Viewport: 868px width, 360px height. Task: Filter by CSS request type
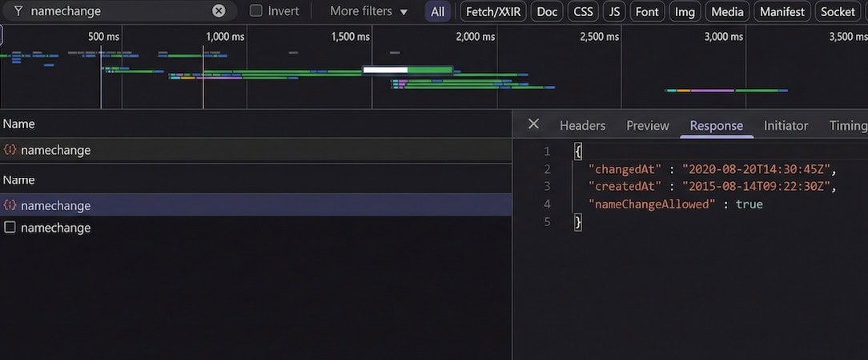tap(583, 11)
